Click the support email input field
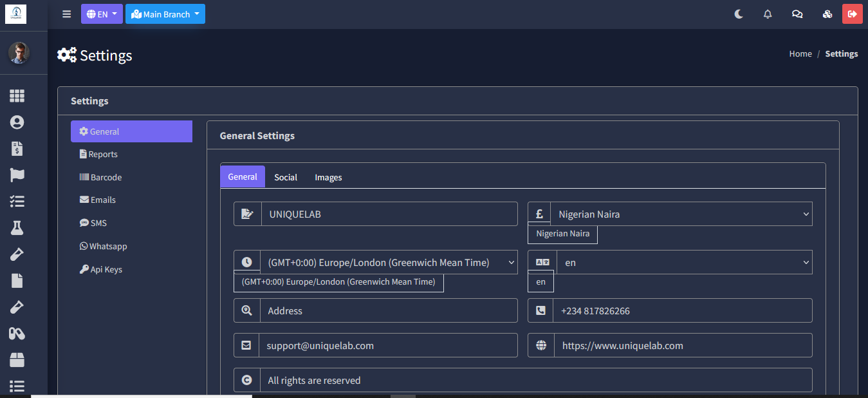 387,345
